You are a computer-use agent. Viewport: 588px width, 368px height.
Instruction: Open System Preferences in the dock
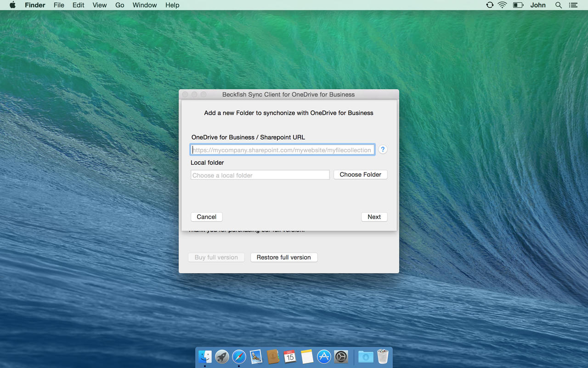point(341,356)
